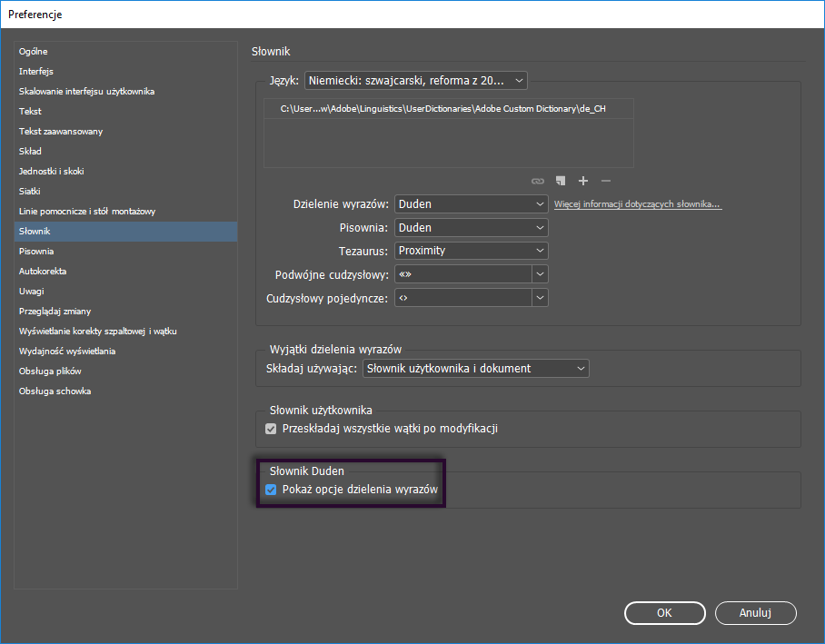Select Przeglądaj zmiany category
825x644 pixels.
[125, 312]
